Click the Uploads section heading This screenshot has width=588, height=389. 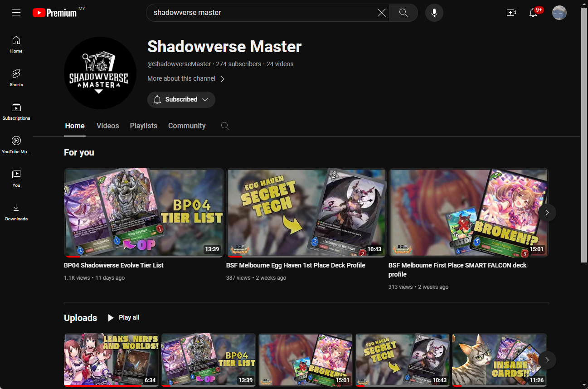(x=80, y=318)
